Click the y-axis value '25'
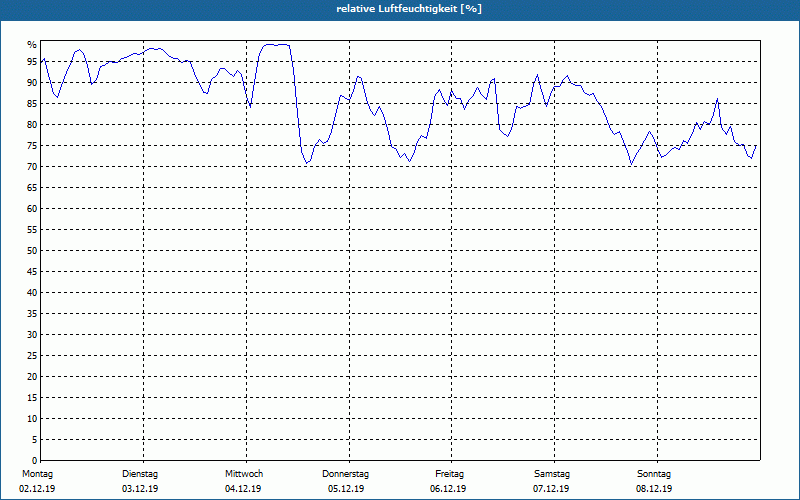Screen dimensions: 800x500 pyautogui.click(x=32, y=356)
